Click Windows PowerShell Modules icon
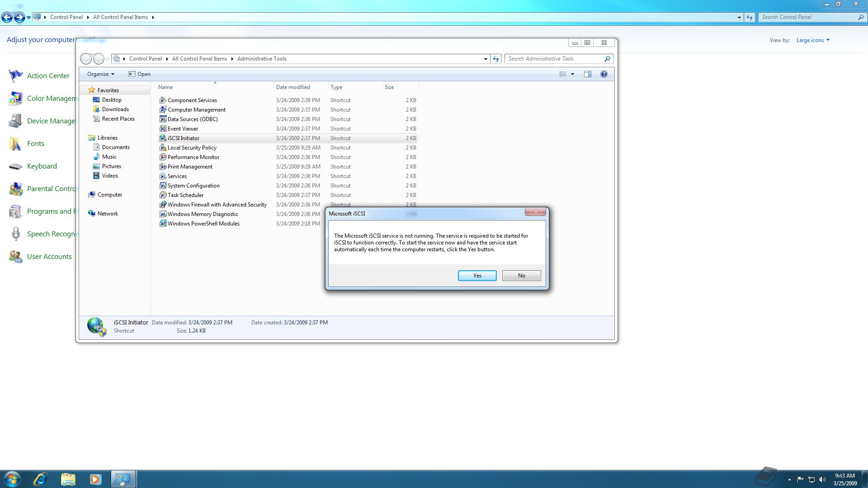Image resolution: width=868 pixels, height=488 pixels. coord(163,223)
